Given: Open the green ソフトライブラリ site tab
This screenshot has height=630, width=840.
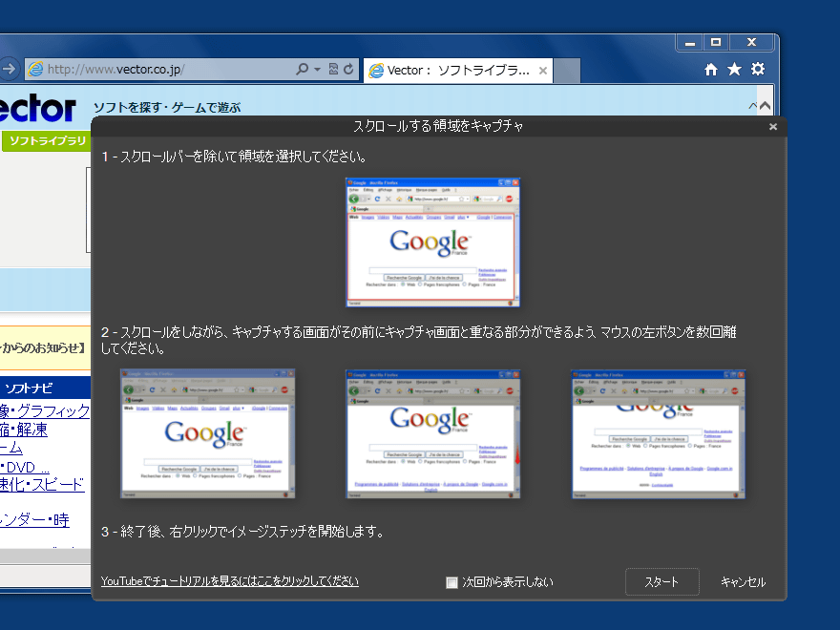Looking at the screenshot, I should click(44, 140).
